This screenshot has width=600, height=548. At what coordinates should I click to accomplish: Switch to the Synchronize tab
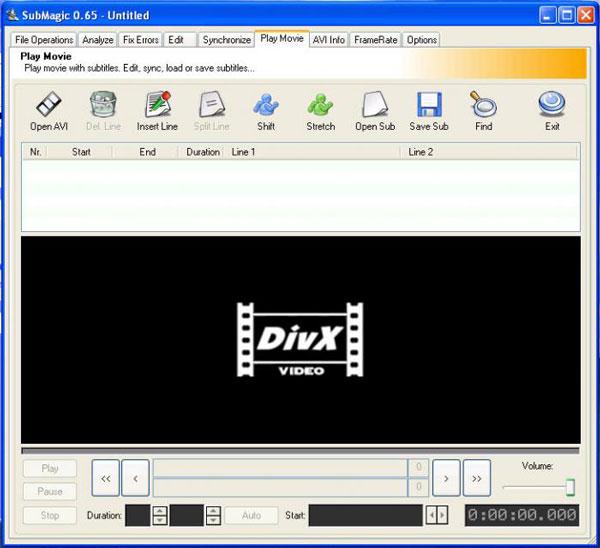227,40
